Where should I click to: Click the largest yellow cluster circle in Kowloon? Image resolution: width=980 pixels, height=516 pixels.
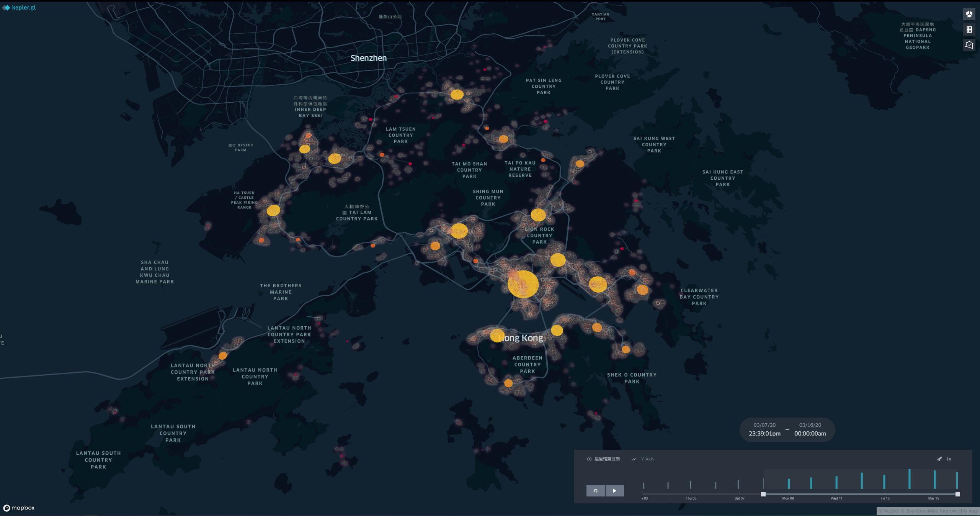coord(523,284)
